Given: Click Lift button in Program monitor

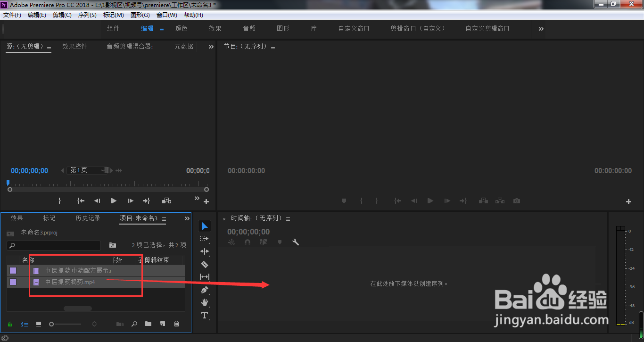Looking at the screenshot, I should (483, 200).
